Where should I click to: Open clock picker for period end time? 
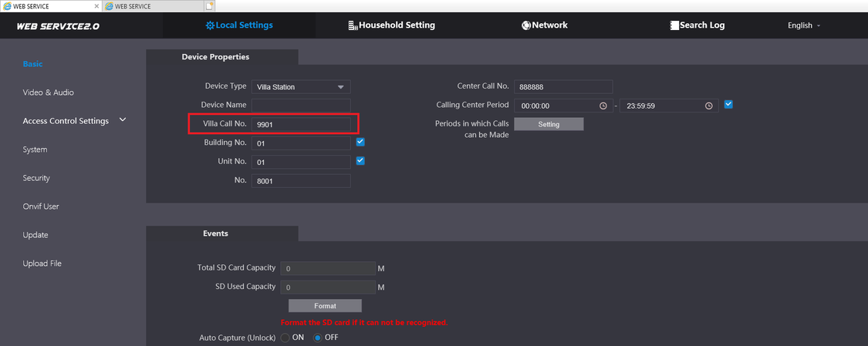click(708, 106)
